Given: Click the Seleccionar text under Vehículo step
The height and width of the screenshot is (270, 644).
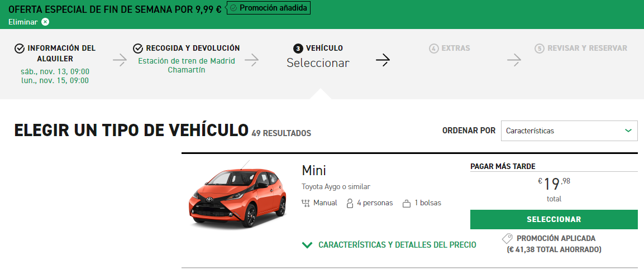Looking at the screenshot, I should (318, 63).
